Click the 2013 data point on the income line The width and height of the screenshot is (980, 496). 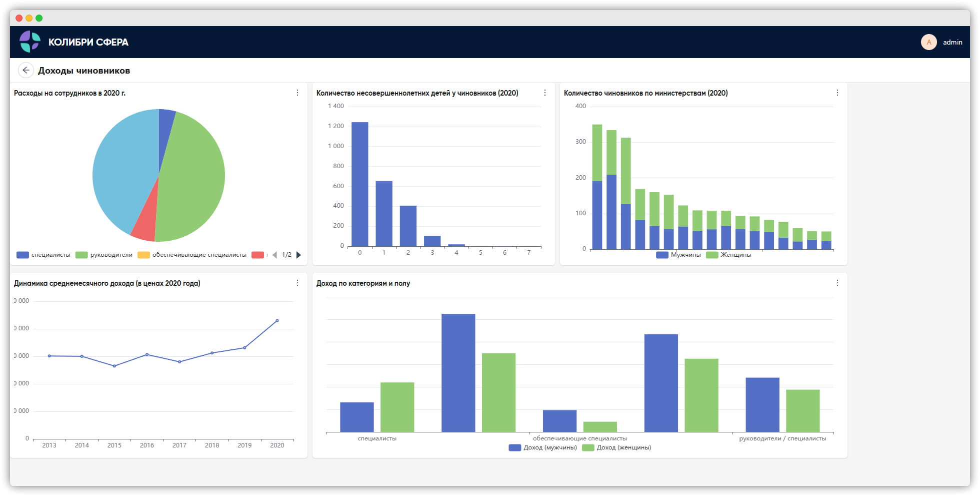point(49,356)
